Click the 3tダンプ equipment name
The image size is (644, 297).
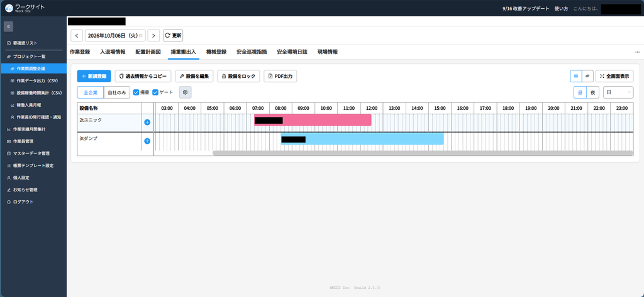pos(88,138)
